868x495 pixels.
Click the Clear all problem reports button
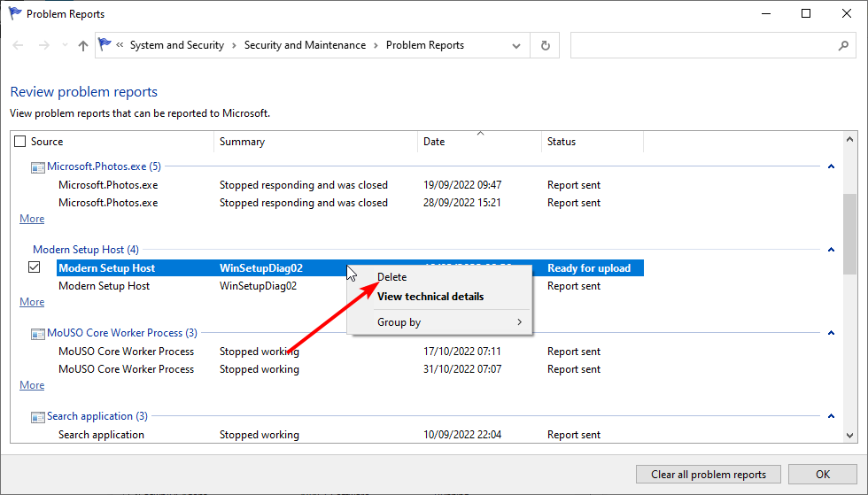tap(709, 475)
